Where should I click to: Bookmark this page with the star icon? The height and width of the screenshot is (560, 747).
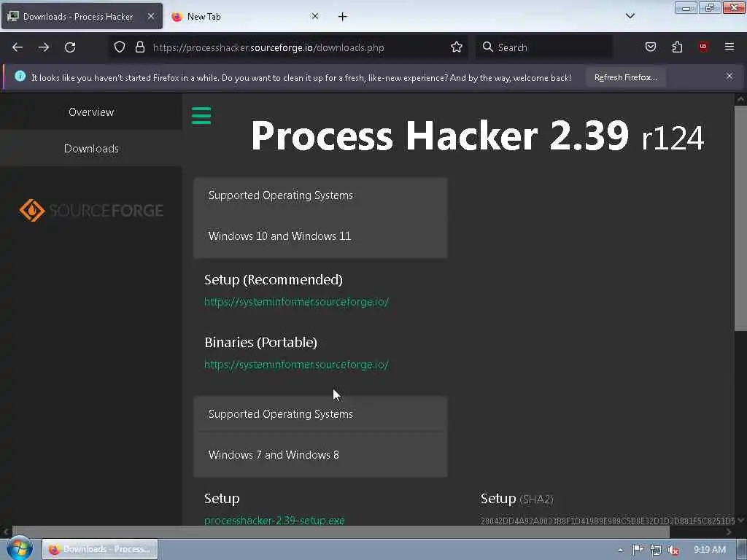pos(457,47)
